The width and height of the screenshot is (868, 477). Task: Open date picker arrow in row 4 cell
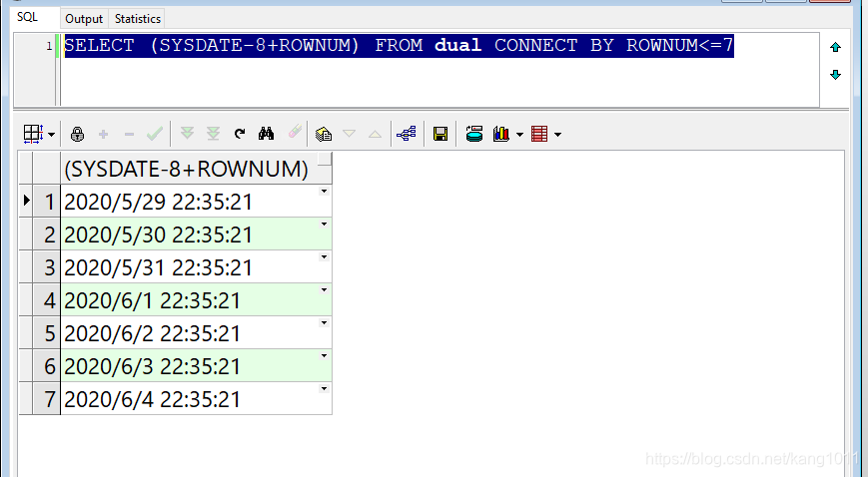coord(325,290)
